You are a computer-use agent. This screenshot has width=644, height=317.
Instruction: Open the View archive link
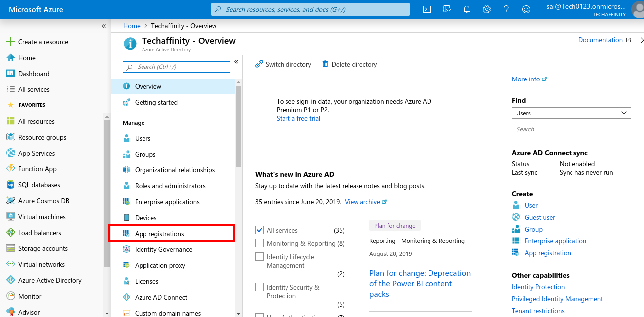[362, 202]
